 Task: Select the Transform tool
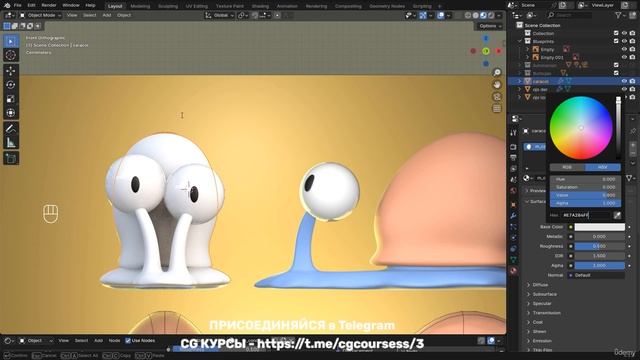(11, 113)
